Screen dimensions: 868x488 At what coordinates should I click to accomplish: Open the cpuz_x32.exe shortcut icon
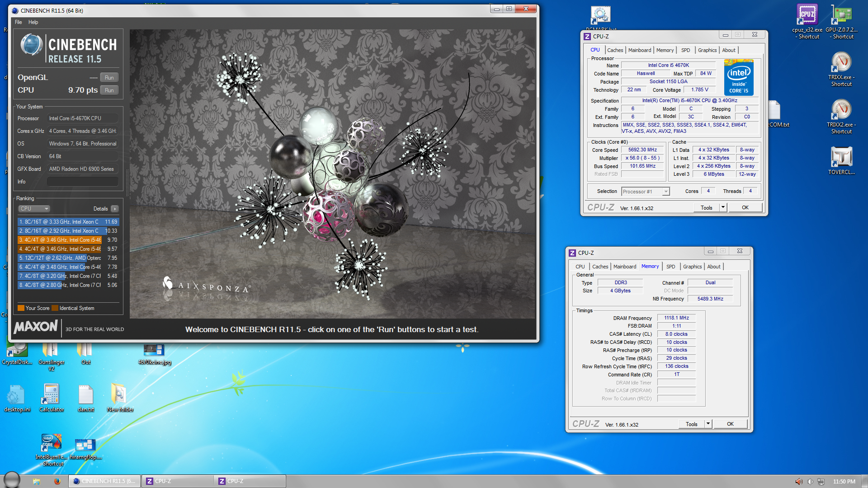click(x=807, y=14)
